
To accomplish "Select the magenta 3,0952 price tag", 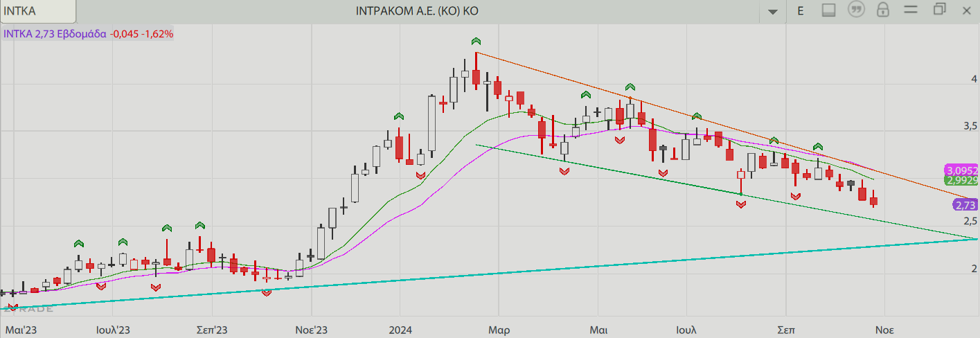I will tap(962, 170).
